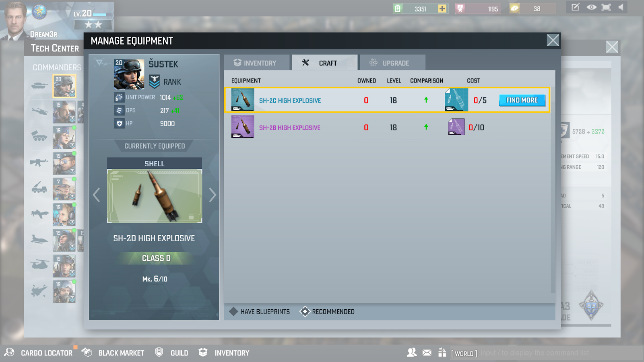This screenshot has height=362, width=644.
Task: Show previous equipped item with left arrow
Action: (96, 195)
